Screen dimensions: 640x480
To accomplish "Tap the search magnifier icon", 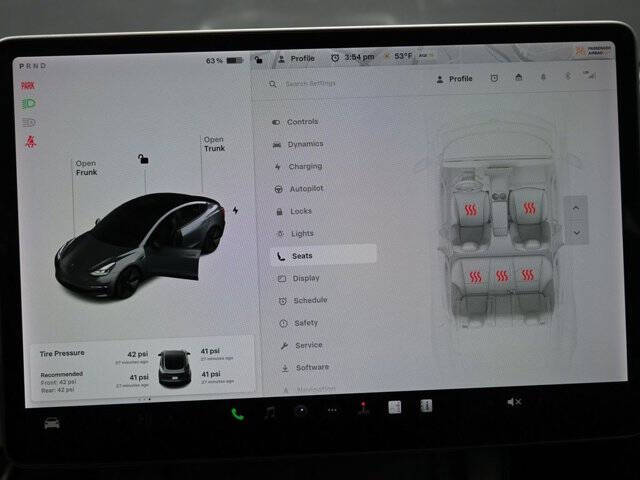I will point(273,84).
